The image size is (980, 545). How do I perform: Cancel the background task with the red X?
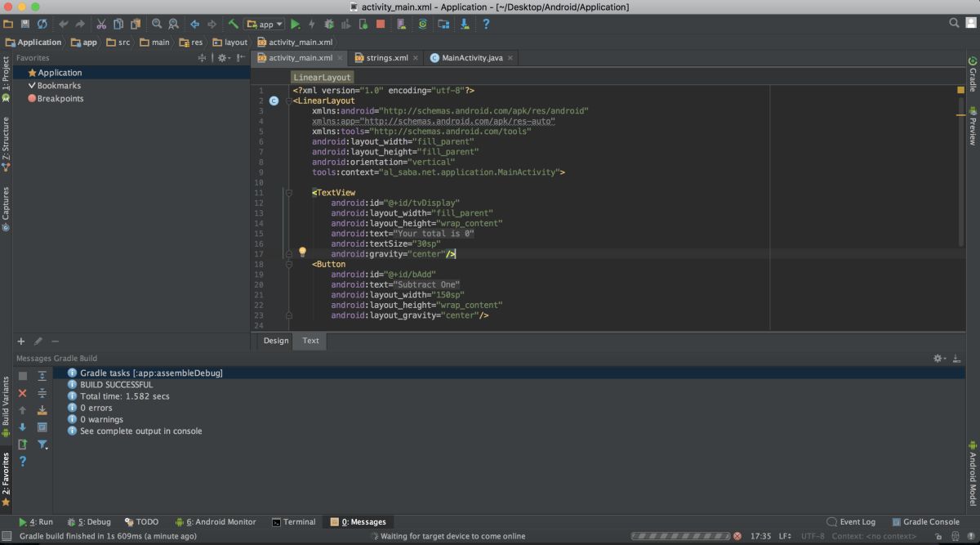pyautogui.click(x=737, y=536)
